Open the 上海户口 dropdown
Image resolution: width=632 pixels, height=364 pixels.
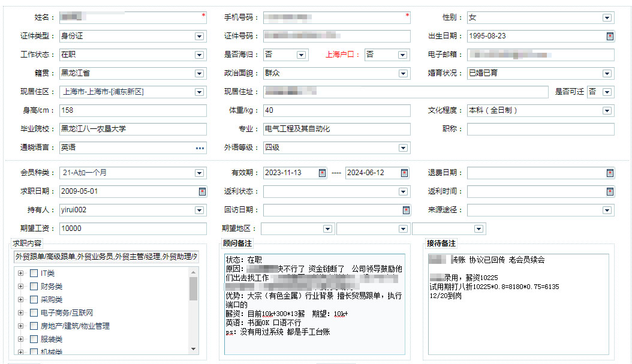[402, 55]
